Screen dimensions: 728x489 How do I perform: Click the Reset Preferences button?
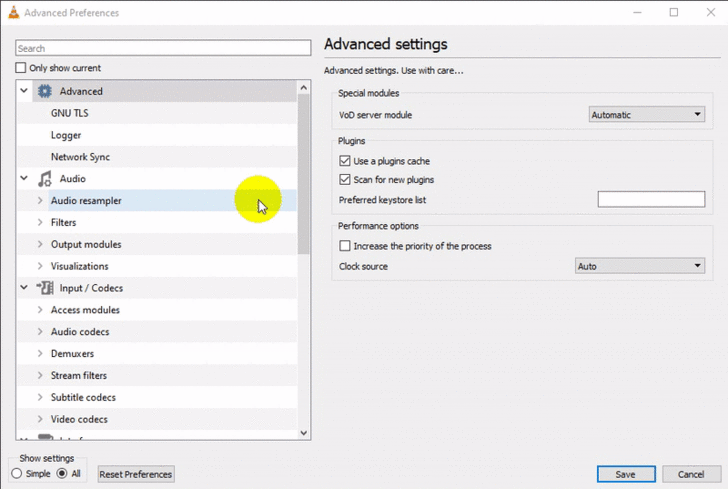pos(136,474)
